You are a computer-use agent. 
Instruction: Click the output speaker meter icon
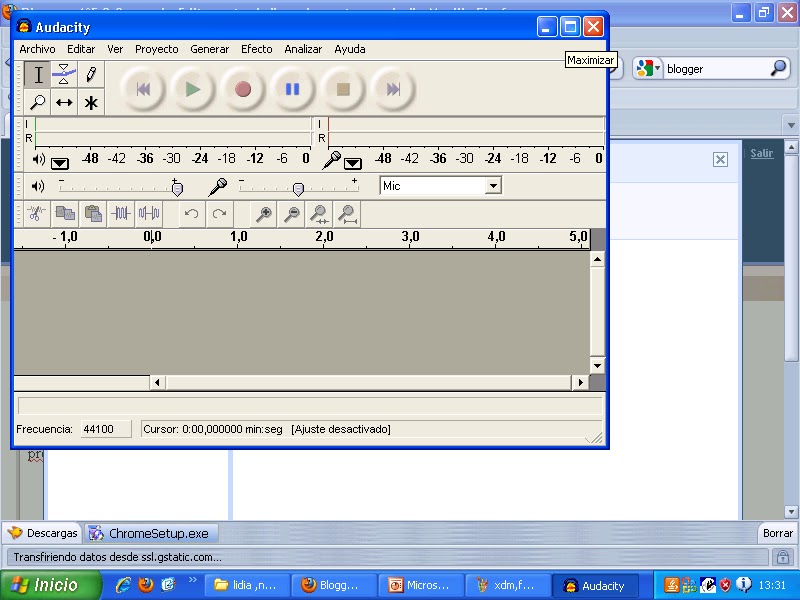pos(39,159)
